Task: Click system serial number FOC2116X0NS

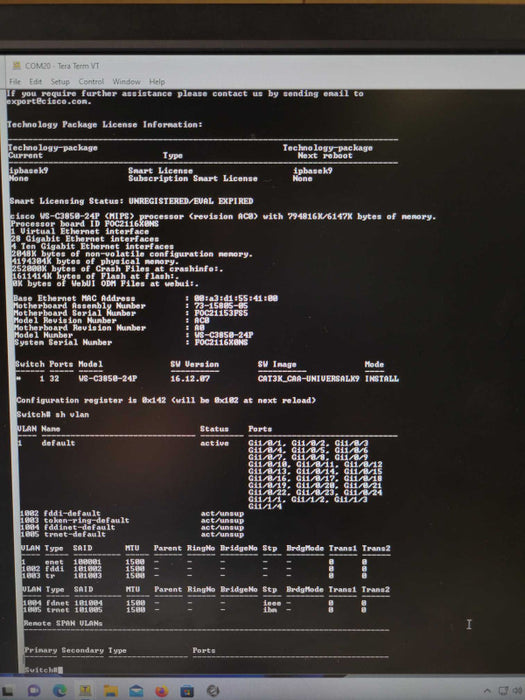Action: point(221,342)
